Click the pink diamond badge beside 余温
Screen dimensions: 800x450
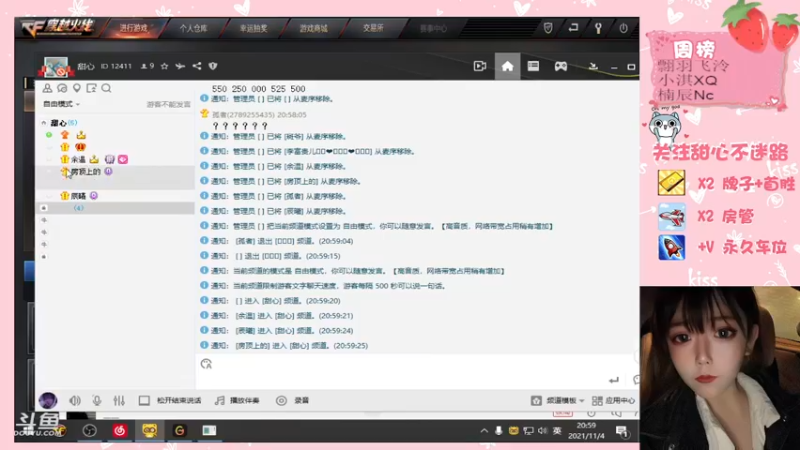tap(123, 160)
